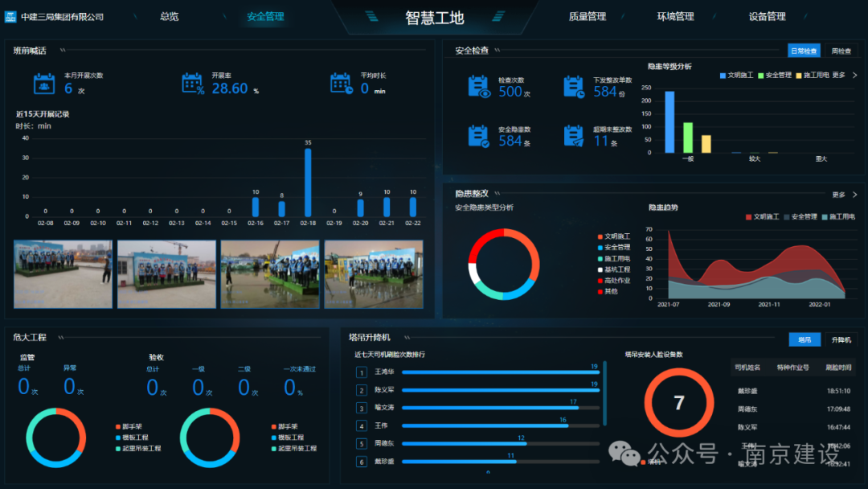The width and height of the screenshot is (868, 489).
Task: Click 王鸿华 ranking progress bar
Action: point(501,372)
